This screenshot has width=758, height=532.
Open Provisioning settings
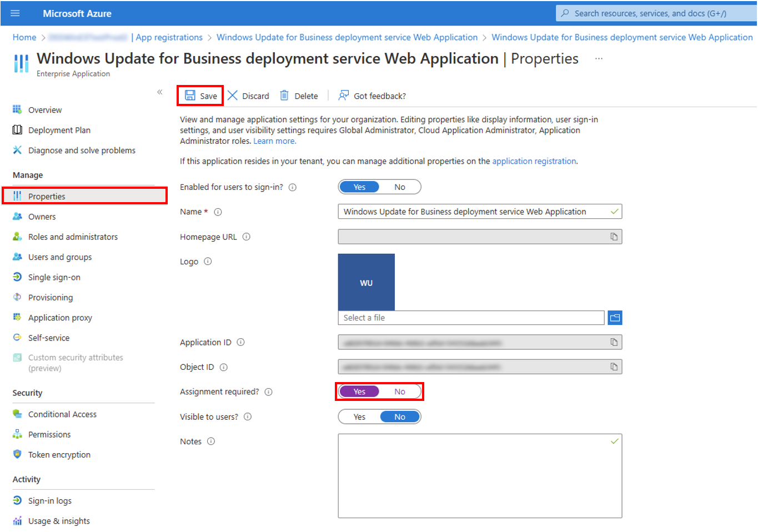(51, 298)
